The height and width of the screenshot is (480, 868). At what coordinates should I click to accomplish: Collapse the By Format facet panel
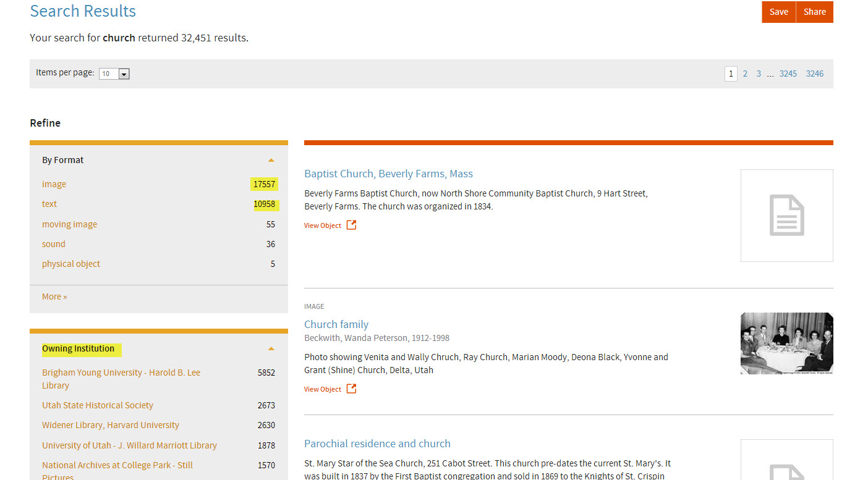(x=271, y=160)
